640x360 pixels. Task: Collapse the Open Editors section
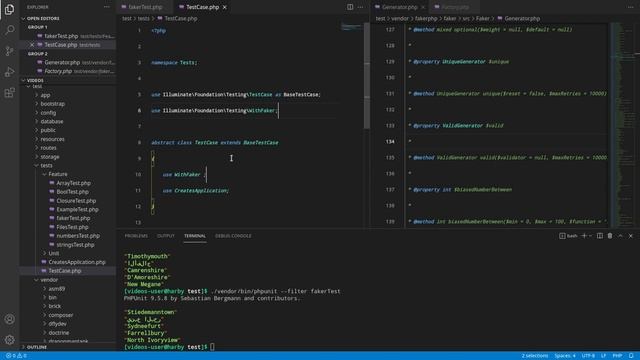coord(43,18)
